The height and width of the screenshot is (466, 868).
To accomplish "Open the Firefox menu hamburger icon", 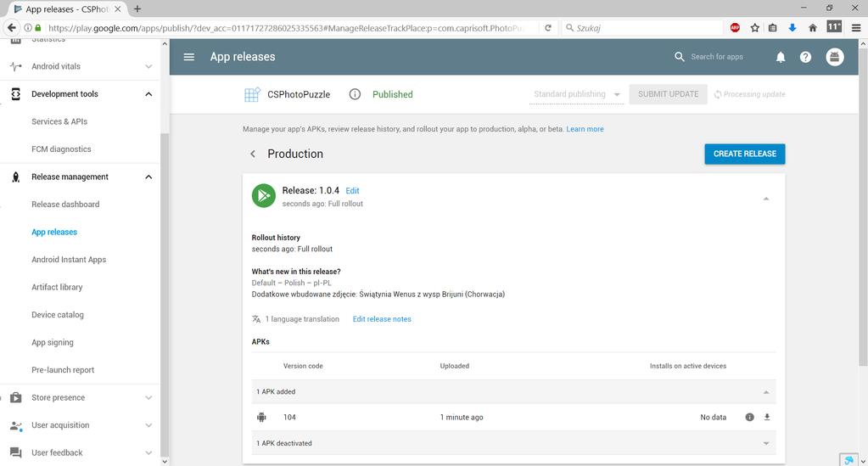I will pos(856,28).
